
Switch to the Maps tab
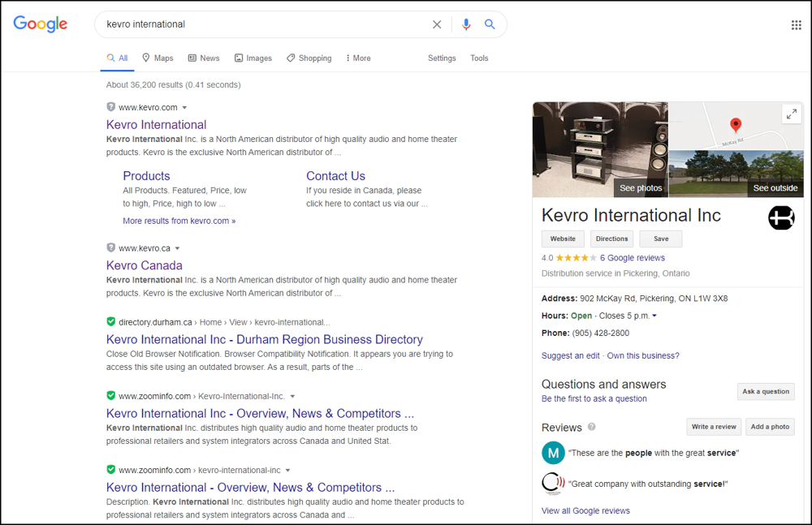coord(158,58)
